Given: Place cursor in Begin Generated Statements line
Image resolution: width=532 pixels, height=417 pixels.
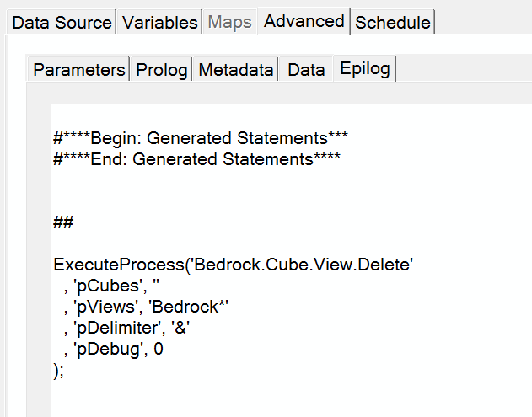Looking at the screenshot, I should tap(201, 138).
